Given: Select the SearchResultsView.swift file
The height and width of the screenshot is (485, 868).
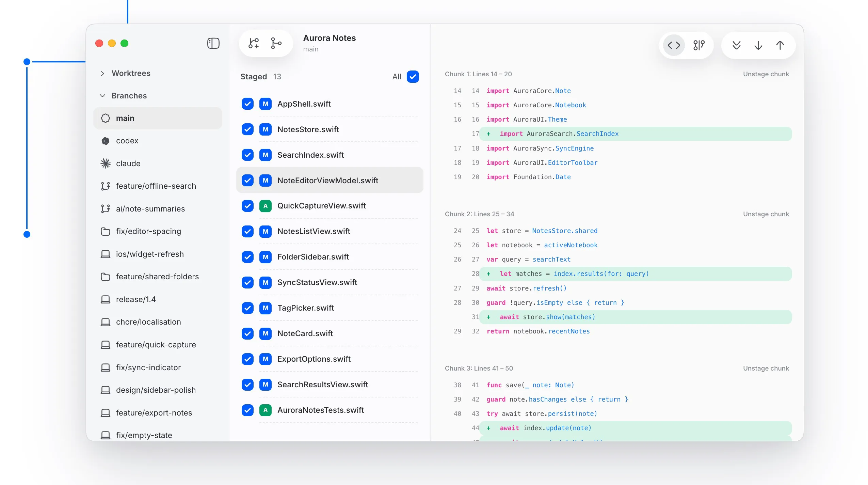Looking at the screenshot, I should tap(329, 385).
